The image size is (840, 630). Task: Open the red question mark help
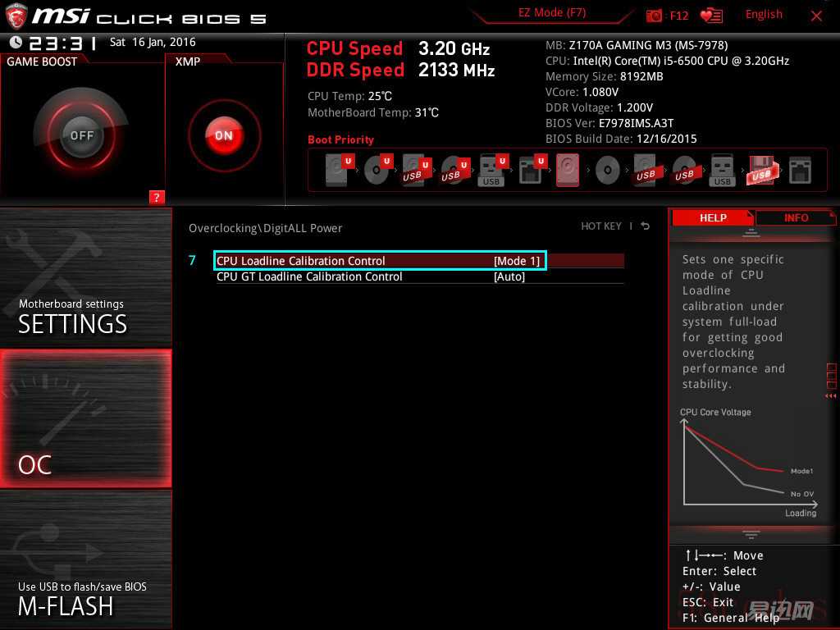coord(157,197)
